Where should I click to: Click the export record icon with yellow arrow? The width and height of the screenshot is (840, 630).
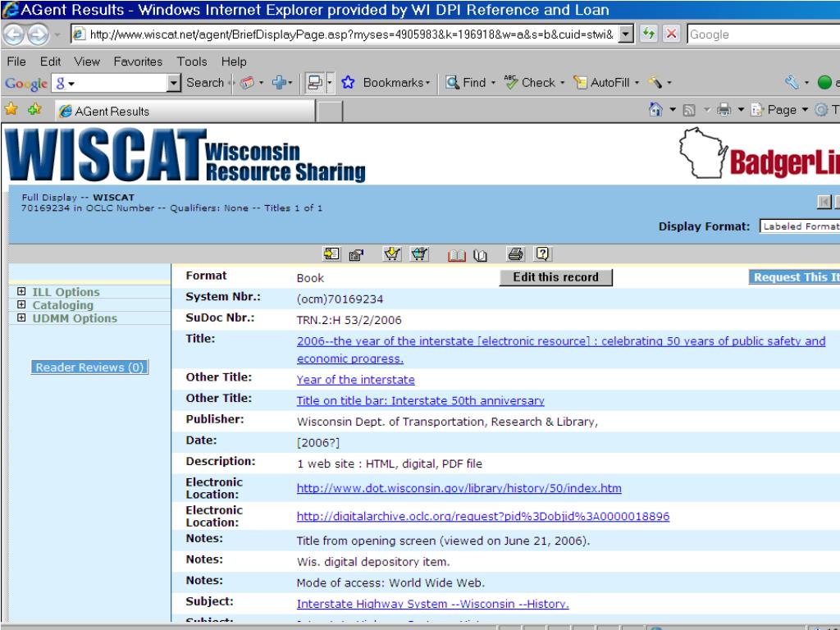[x=331, y=254]
